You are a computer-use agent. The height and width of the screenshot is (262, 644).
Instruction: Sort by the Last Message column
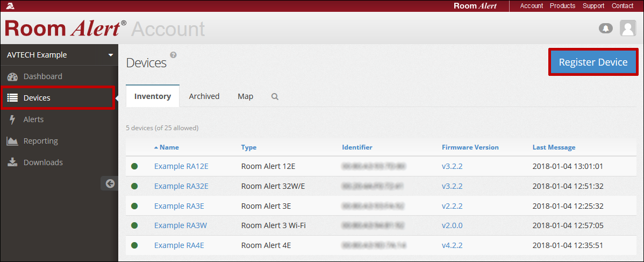[554, 147]
